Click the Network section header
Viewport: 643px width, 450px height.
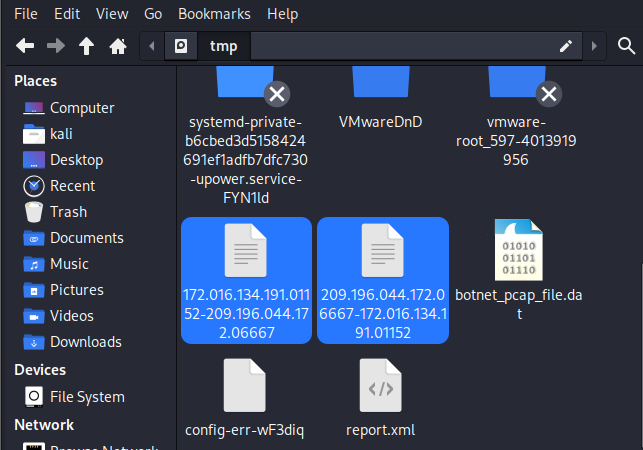tap(44, 425)
